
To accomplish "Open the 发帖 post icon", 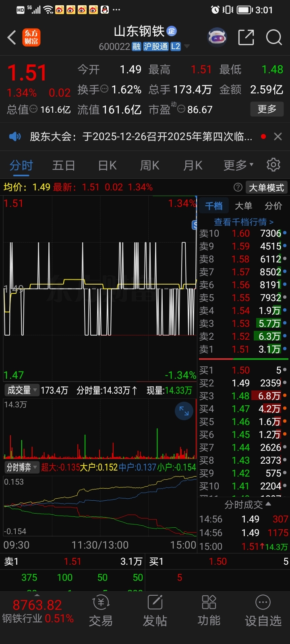I will (155, 611).
